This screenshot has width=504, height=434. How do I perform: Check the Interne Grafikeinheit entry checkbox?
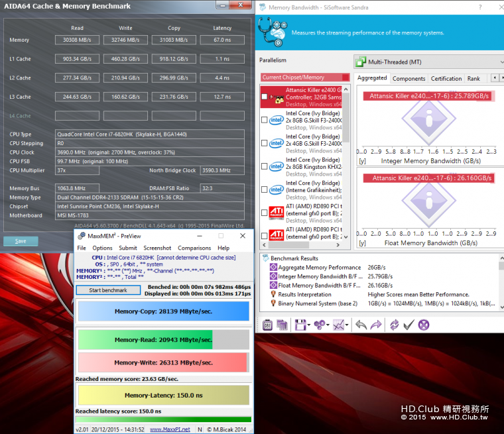[x=264, y=190]
